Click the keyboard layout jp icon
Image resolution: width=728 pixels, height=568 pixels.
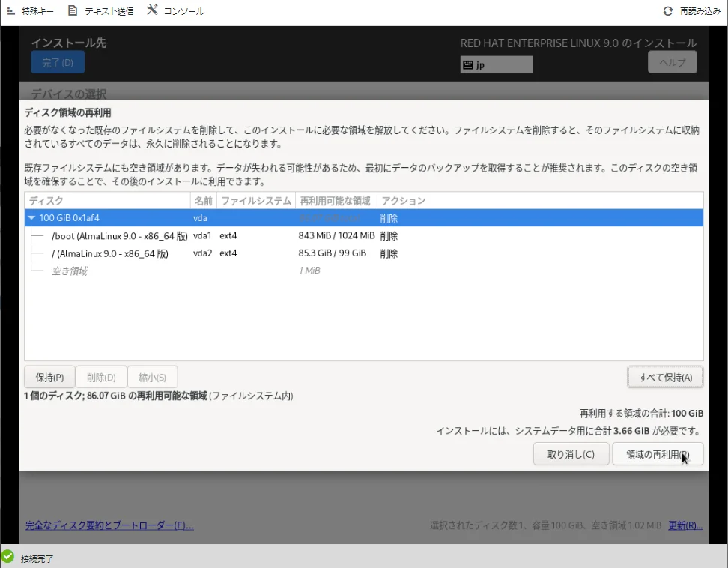468,65
